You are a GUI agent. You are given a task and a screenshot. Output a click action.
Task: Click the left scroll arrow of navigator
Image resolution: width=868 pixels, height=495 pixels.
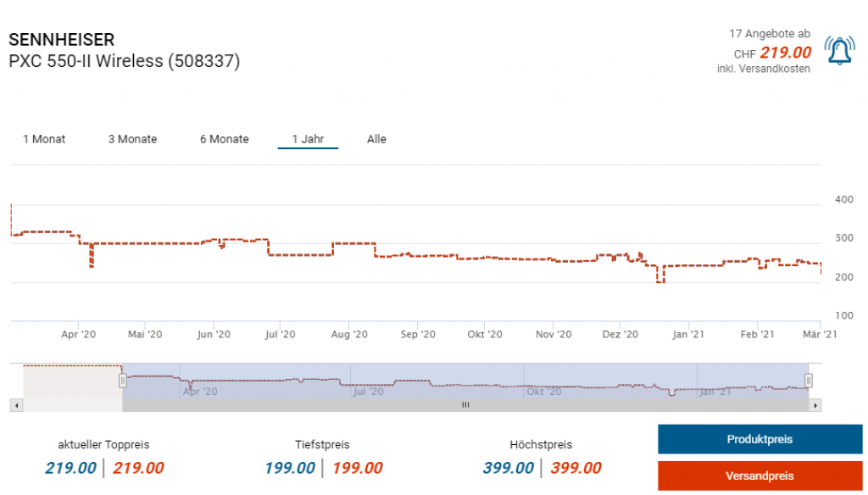(x=17, y=405)
